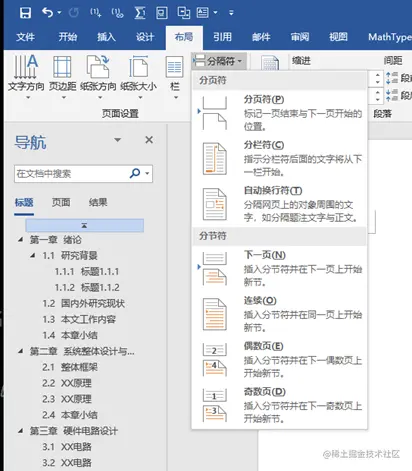Screen dimensions: 412x471
Task: Click the lower indent spinner arrows
Action: coord(377,95)
